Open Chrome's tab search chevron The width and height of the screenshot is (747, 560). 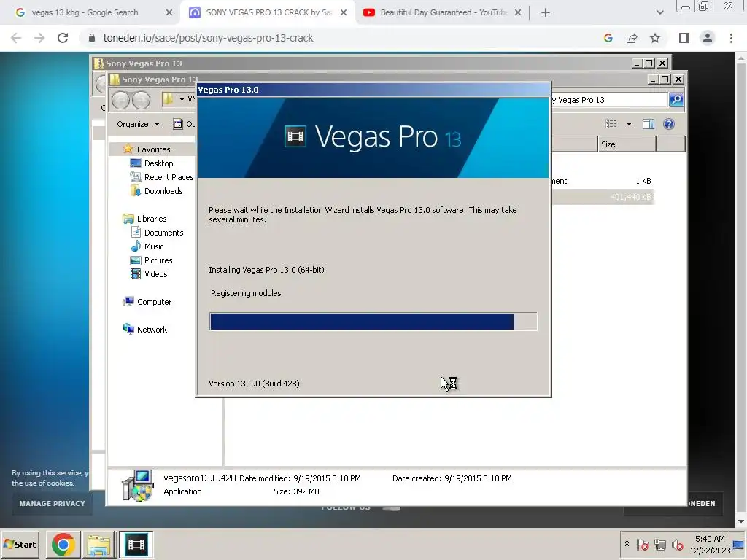[x=659, y=12]
